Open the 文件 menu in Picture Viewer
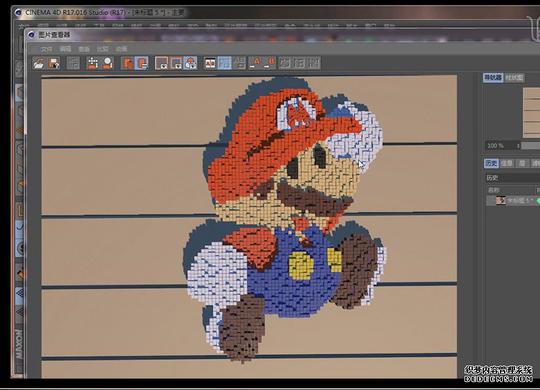This screenshot has width=540, height=390. [46, 49]
